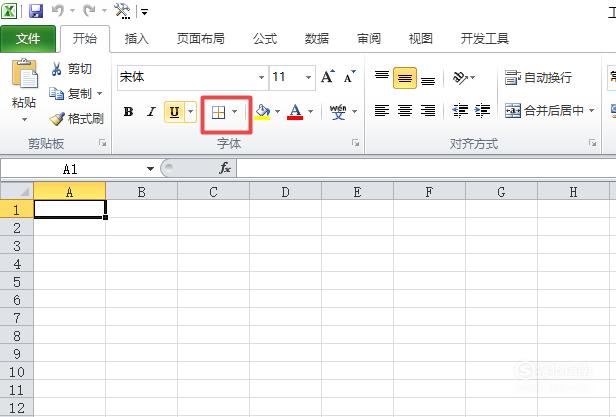616x417 pixels.
Task: Select top vertical alignment
Action: [x=381, y=77]
